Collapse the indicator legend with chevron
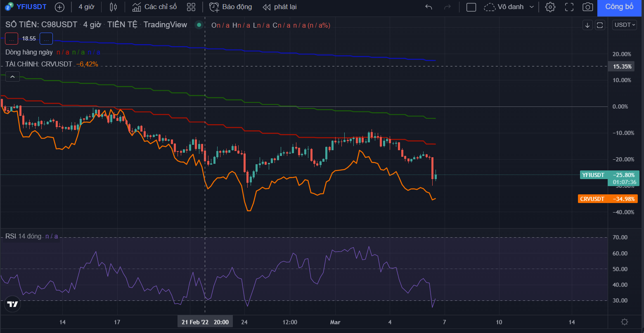The height and width of the screenshot is (333, 644). click(x=12, y=77)
